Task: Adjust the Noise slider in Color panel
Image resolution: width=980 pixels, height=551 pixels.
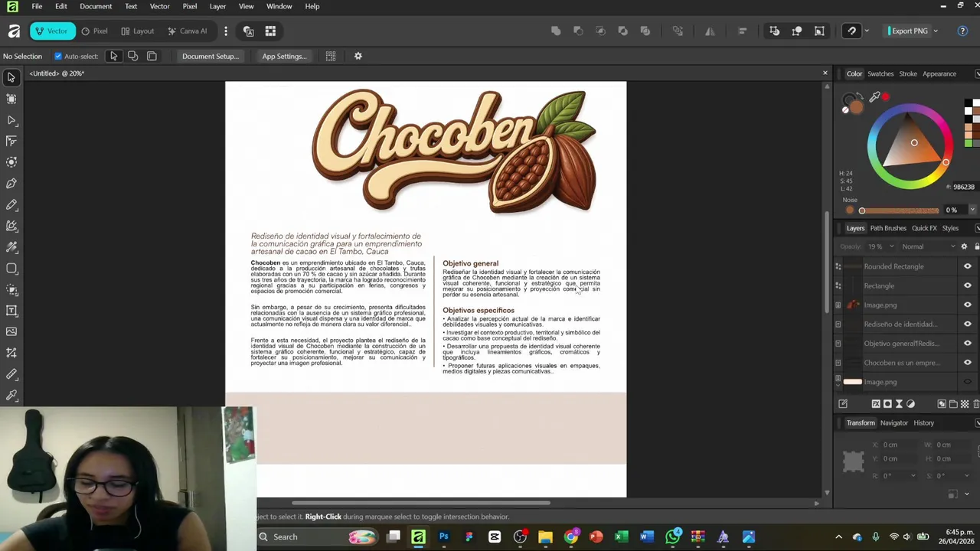Action: pos(899,210)
